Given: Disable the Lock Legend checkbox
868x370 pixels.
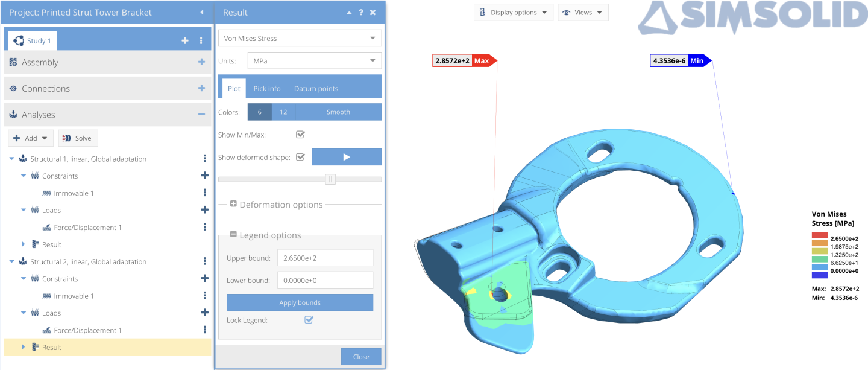Looking at the screenshot, I should point(309,320).
